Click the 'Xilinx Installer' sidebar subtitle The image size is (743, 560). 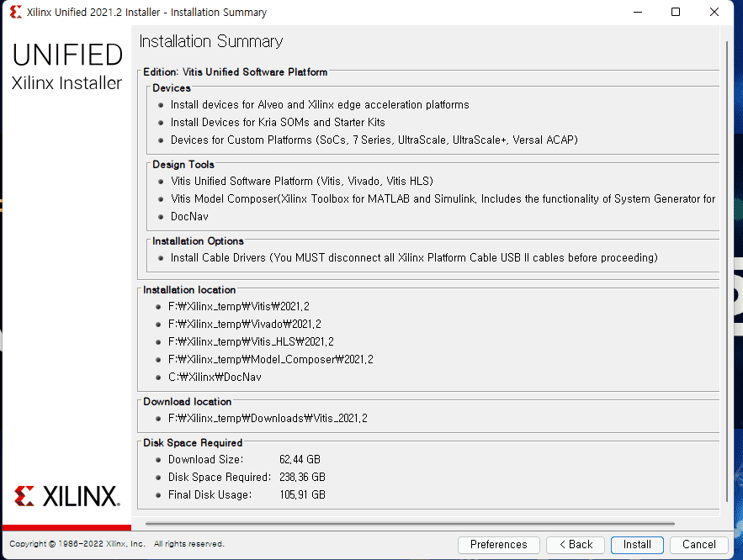click(66, 83)
